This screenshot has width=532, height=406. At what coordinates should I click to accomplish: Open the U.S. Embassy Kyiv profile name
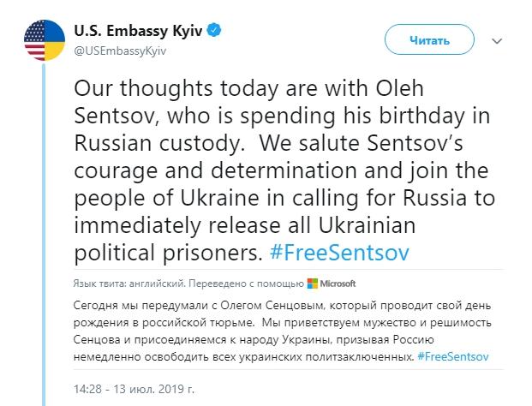click(x=142, y=32)
